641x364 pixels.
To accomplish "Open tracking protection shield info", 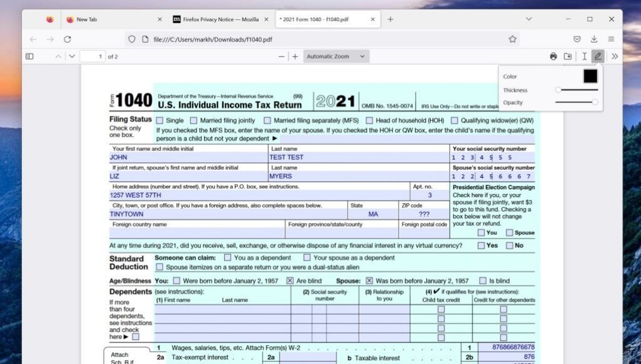I will (132, 39).
